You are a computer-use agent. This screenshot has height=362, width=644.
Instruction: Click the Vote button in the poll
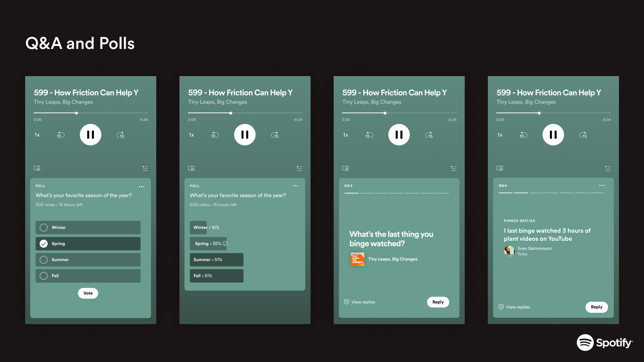(x=88, y=293)
